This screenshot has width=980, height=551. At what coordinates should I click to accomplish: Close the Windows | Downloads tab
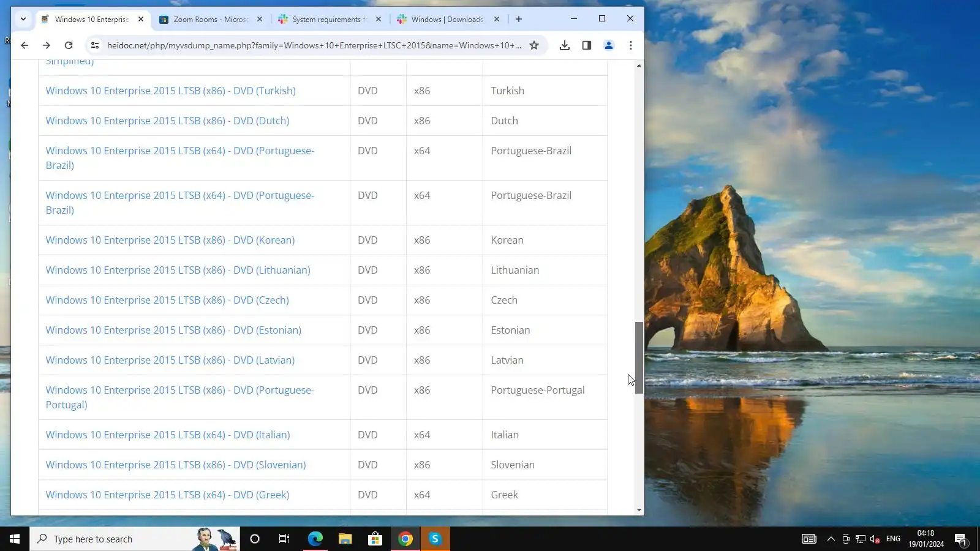point(497,19)
